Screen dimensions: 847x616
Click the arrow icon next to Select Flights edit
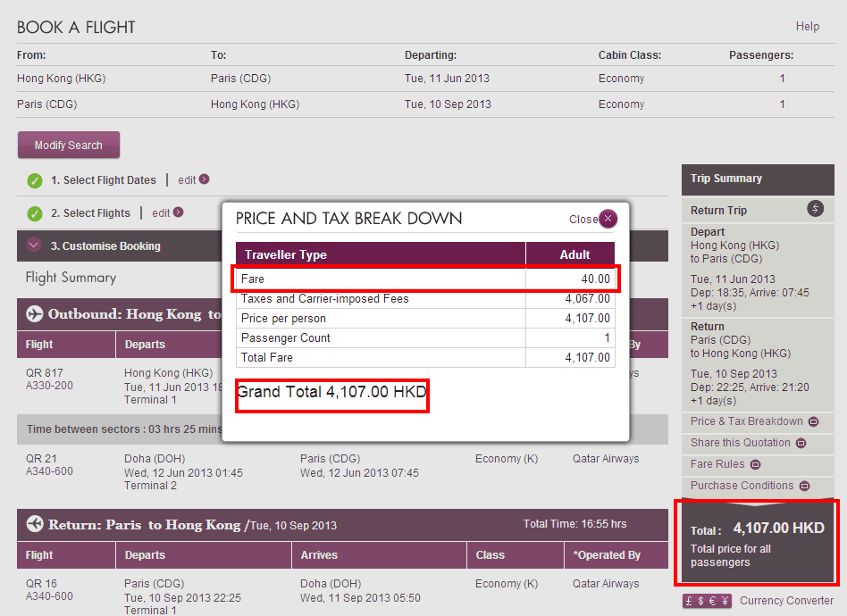tap(179, 212)
